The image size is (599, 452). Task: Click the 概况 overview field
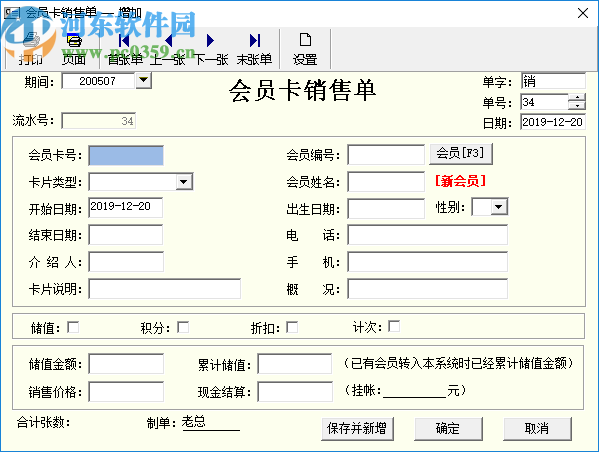pyautogui.click(x=427, y=289)
